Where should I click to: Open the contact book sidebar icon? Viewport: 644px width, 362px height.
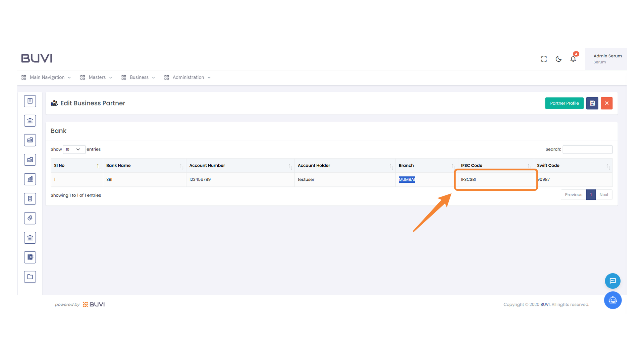(x=30, y=257)
